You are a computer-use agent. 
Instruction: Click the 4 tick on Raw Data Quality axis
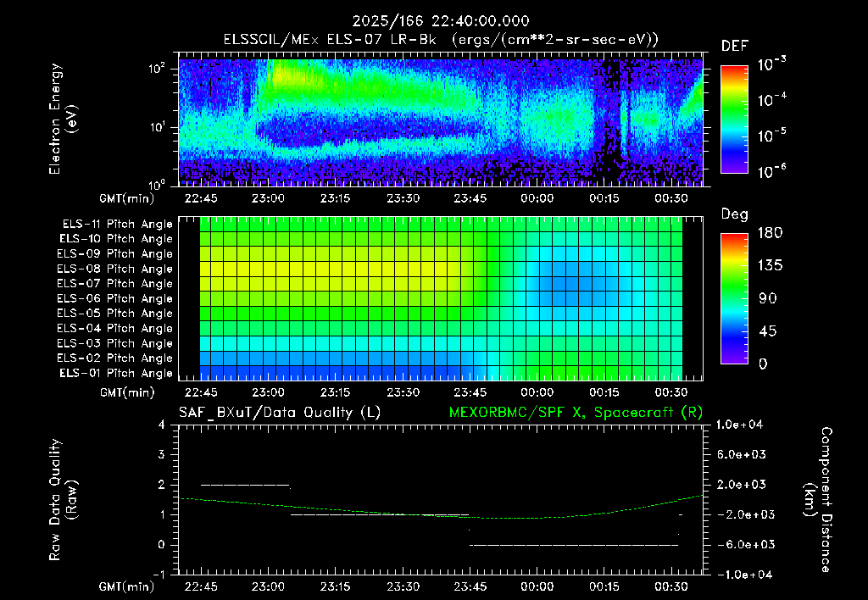click(x=162, y=425)
